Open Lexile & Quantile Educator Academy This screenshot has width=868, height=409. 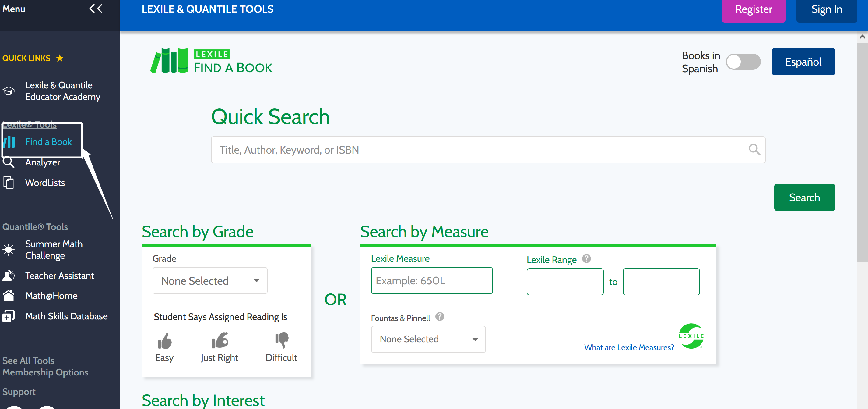point(63,91)
